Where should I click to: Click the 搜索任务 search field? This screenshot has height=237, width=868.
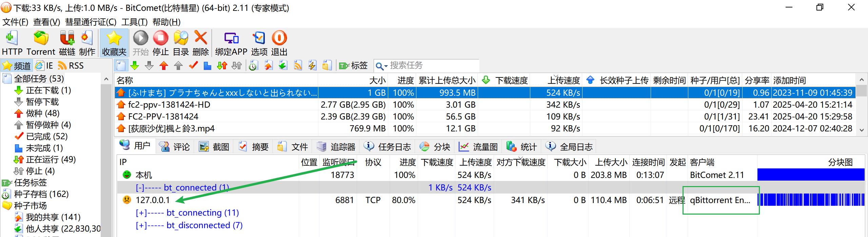point(431,65)
